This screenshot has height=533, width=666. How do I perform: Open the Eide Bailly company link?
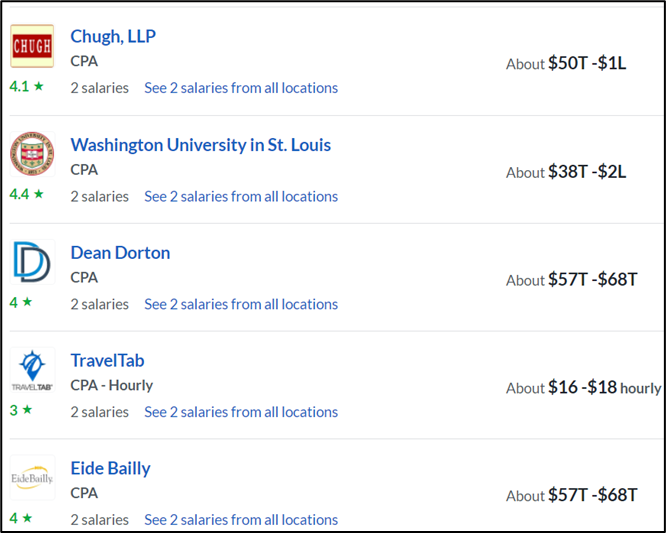pos(110,468)
